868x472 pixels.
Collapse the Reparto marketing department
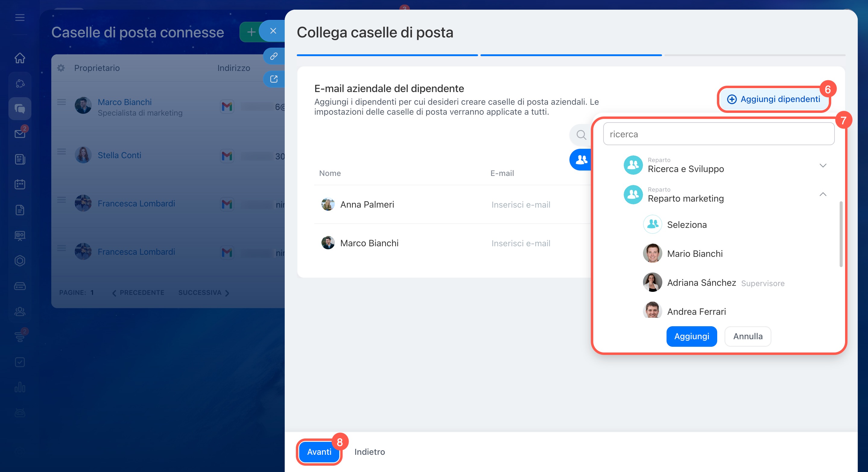[822, 195]
